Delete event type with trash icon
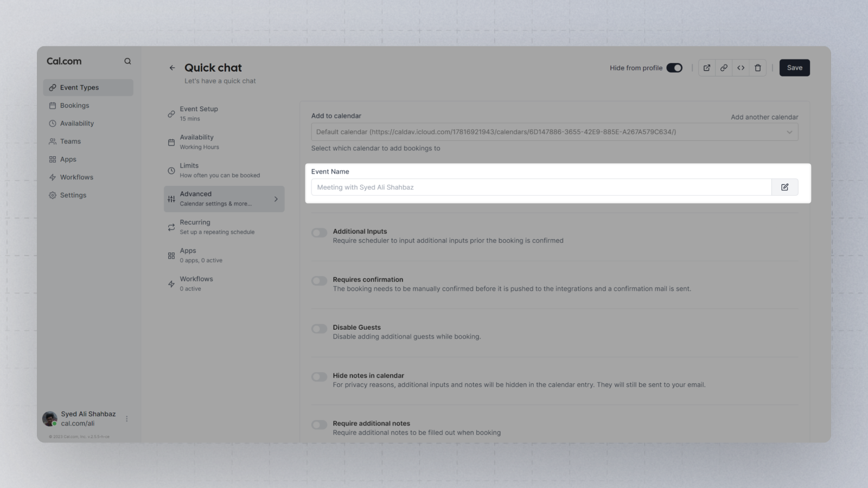Image resolution: width=868 pixels, height=488 pixels. [758, 68]
